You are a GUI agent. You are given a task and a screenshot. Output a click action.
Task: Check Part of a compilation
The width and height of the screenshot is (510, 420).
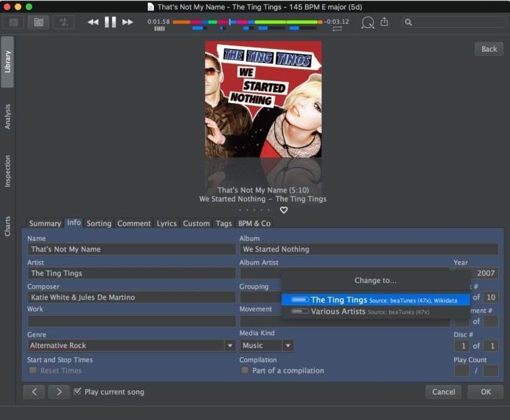(245, 370)
